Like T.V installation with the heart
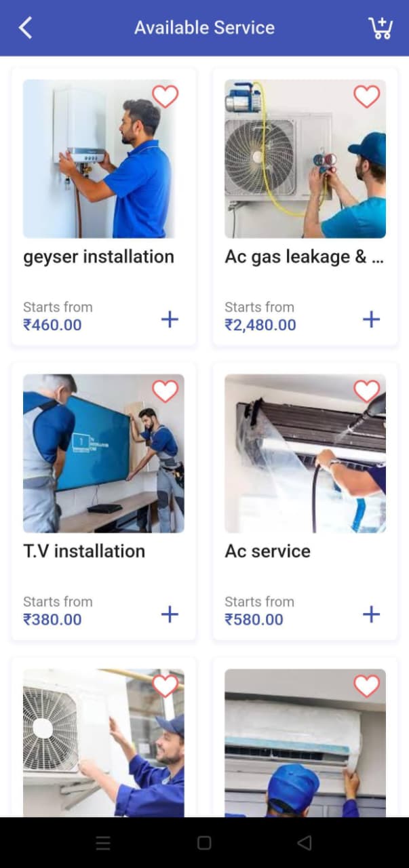Screen dimensions: 409x868 coord(165,391)
